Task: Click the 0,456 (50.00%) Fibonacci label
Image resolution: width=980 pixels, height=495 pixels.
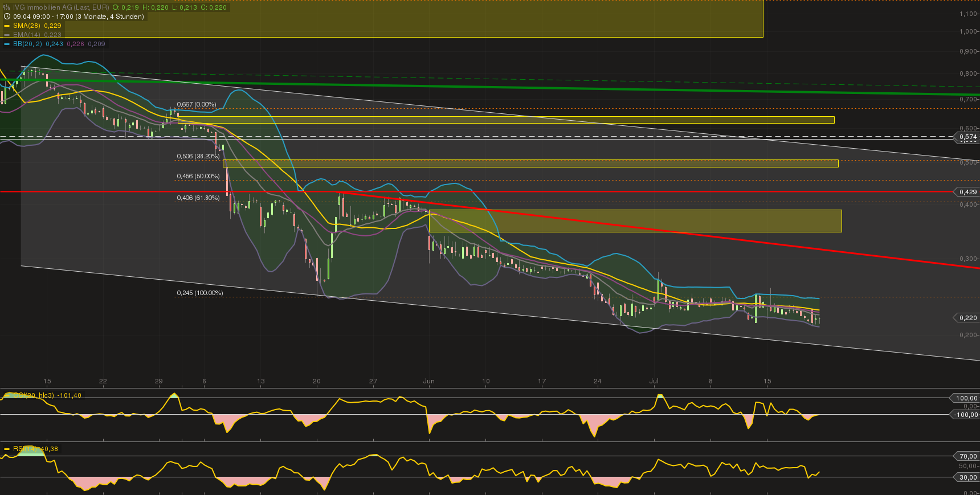Action: 198,176
